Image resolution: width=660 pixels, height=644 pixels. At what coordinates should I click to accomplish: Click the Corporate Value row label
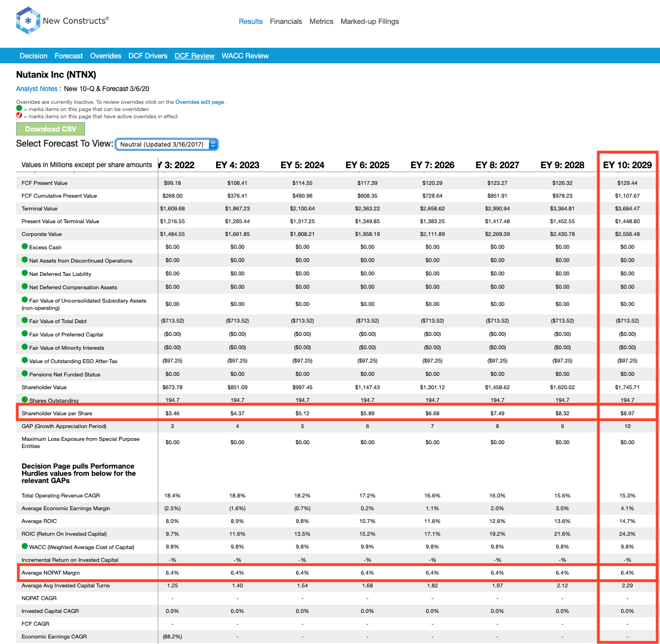click(x=42, y=234)
